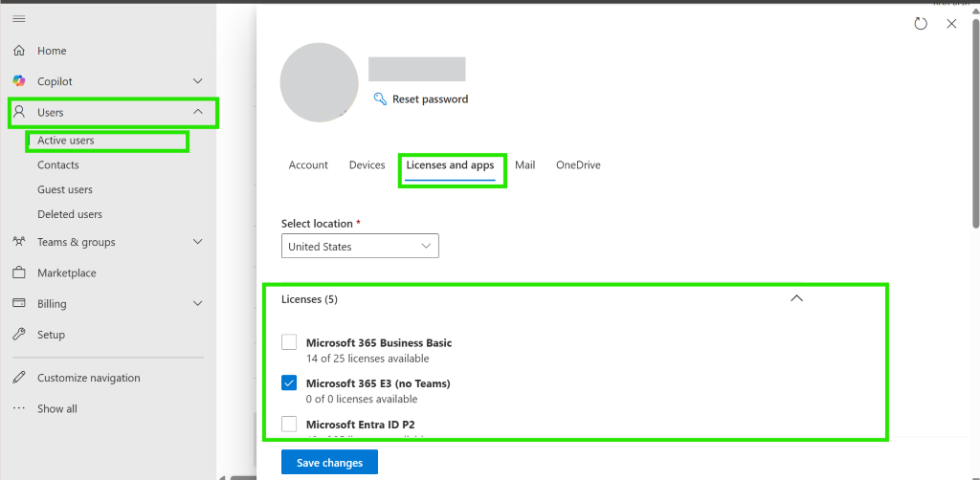This screenshot has height=480, width=980.
Task: Click Customize navigation link
Action: tap(89, 378)
